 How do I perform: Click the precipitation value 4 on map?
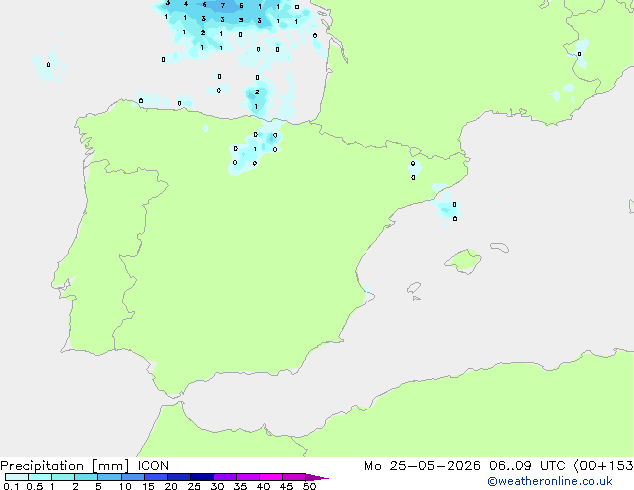point(186,4)
